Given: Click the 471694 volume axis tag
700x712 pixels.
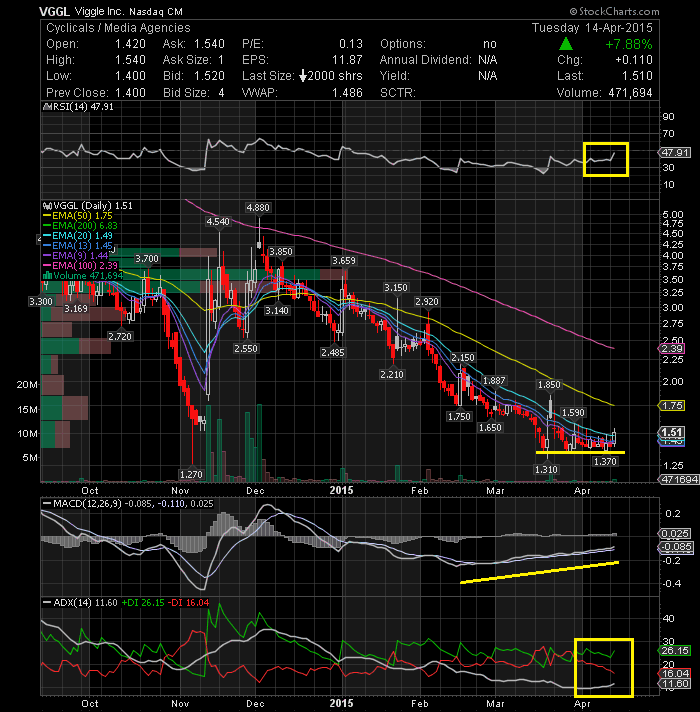Looking at the screenshot, I should (679, 480).
